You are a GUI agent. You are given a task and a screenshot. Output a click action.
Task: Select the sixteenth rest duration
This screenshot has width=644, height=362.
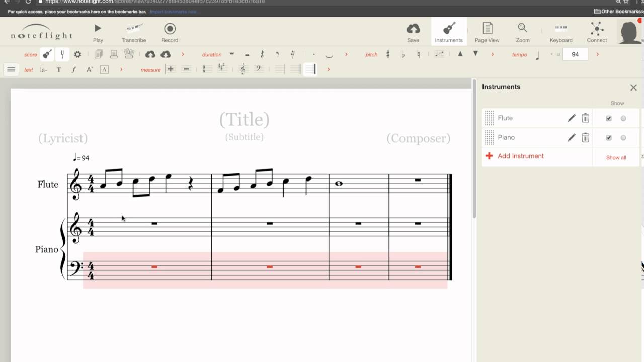coord(292,54)
